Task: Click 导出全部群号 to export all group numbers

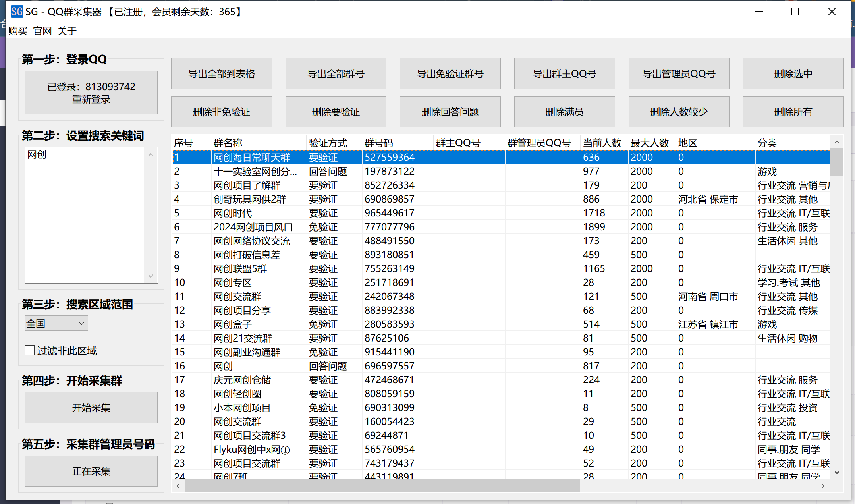Action: (336, 73)
